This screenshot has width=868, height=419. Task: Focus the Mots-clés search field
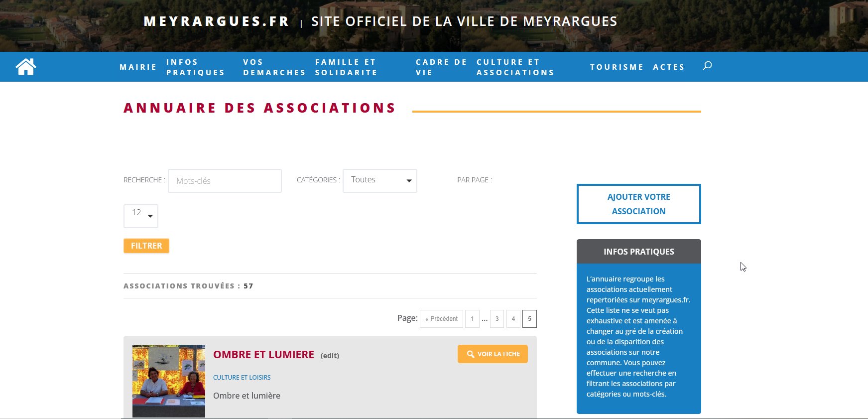(225, 181)
